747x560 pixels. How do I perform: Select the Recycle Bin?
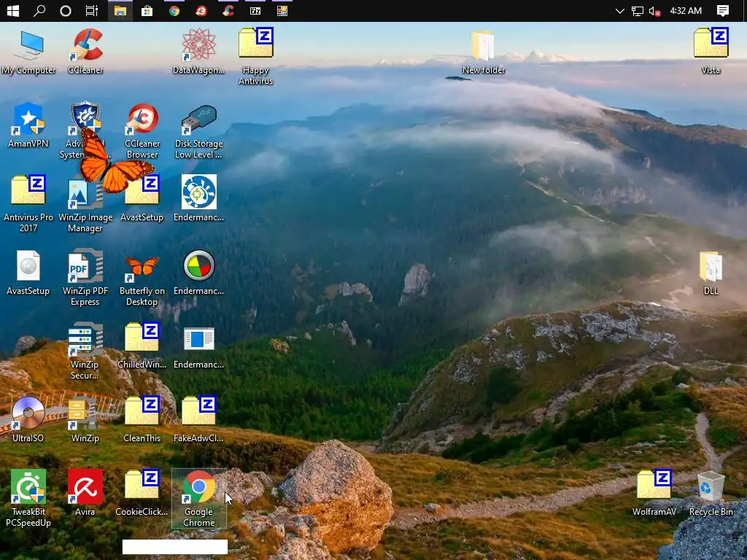(x=711, y=494)
